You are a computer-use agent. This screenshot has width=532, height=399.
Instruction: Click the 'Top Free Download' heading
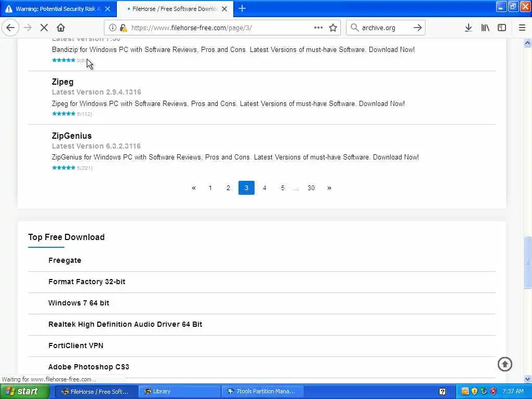66,237
